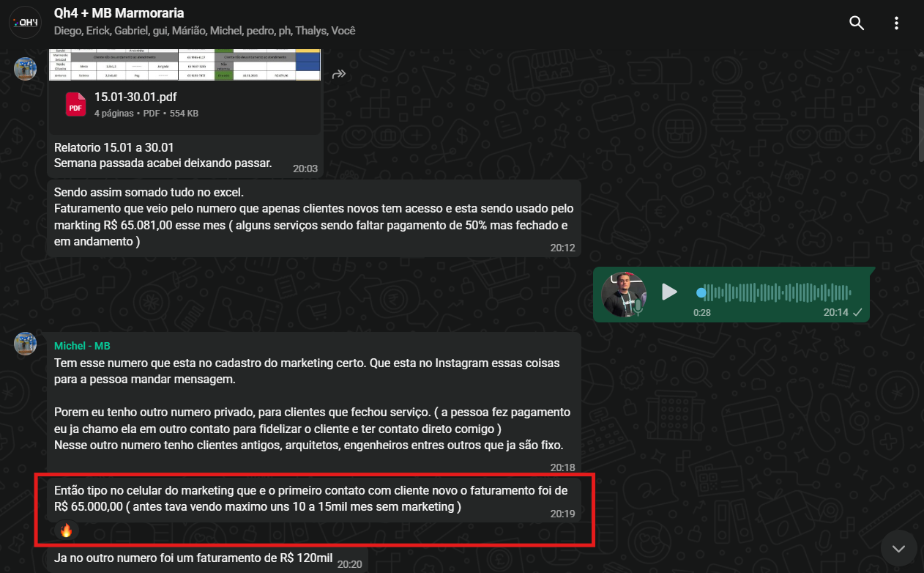Open the voice message sender photo
The height and width of the screenshot is (573, 924).
click(x=624, y=295)
